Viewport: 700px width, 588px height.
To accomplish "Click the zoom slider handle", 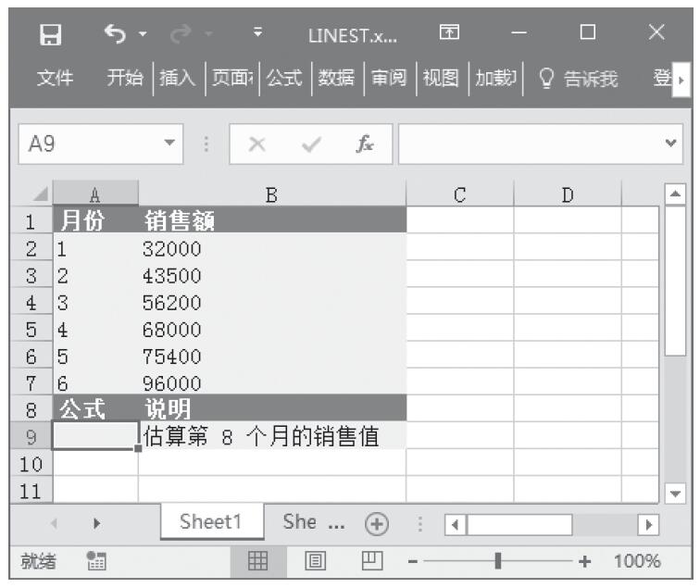I will point(499,562).
